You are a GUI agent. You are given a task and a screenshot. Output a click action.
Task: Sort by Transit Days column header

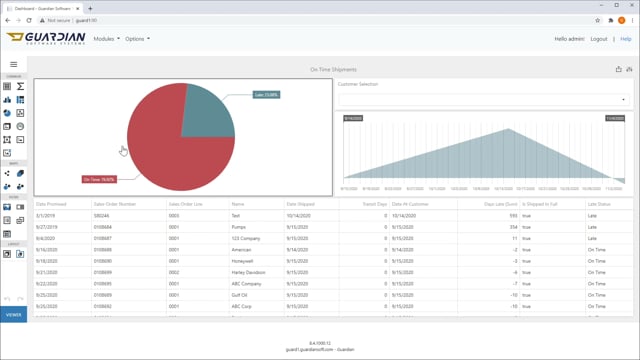click(374, 204)
